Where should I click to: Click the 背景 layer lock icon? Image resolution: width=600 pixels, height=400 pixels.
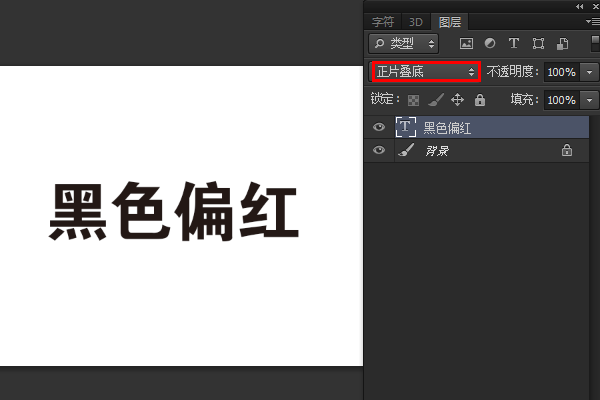coord(567,150)
